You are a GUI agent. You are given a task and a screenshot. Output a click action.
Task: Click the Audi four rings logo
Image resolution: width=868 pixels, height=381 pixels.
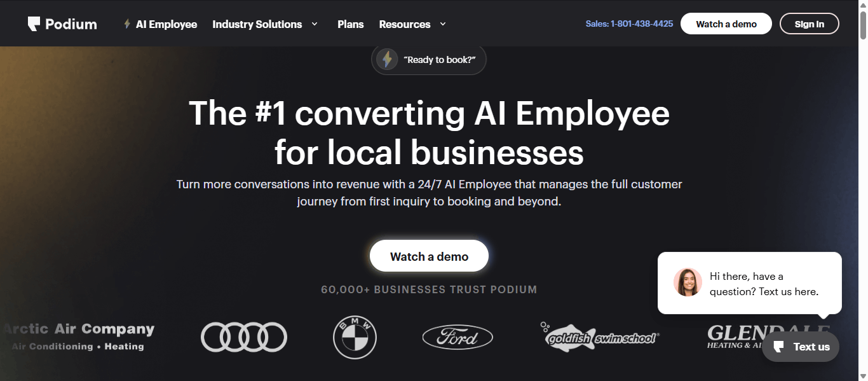pos(244,337)
